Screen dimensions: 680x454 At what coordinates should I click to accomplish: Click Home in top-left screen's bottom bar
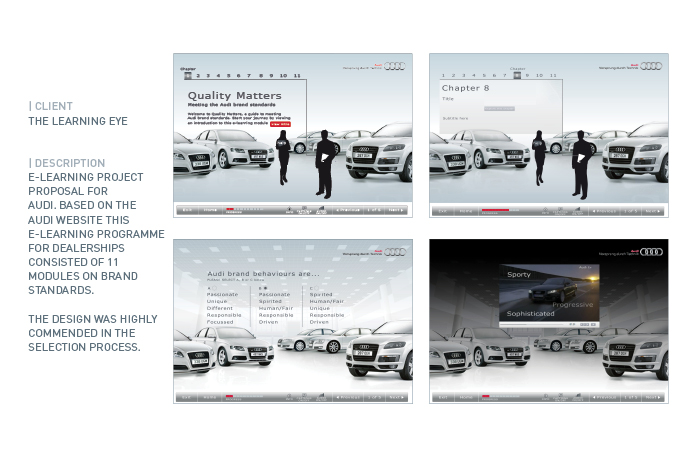(210, 211)
